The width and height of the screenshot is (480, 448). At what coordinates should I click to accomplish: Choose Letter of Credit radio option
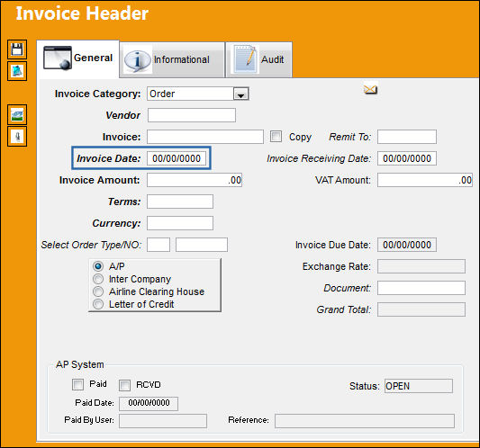coord(98,304)
